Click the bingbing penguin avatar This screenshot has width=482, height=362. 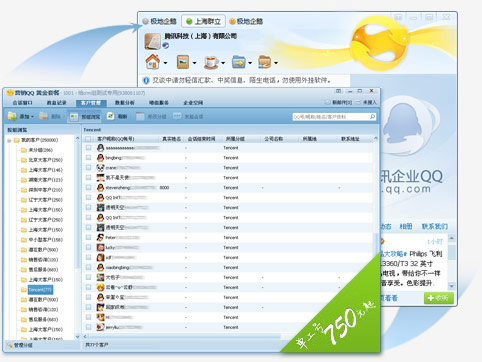click(100, 158)
